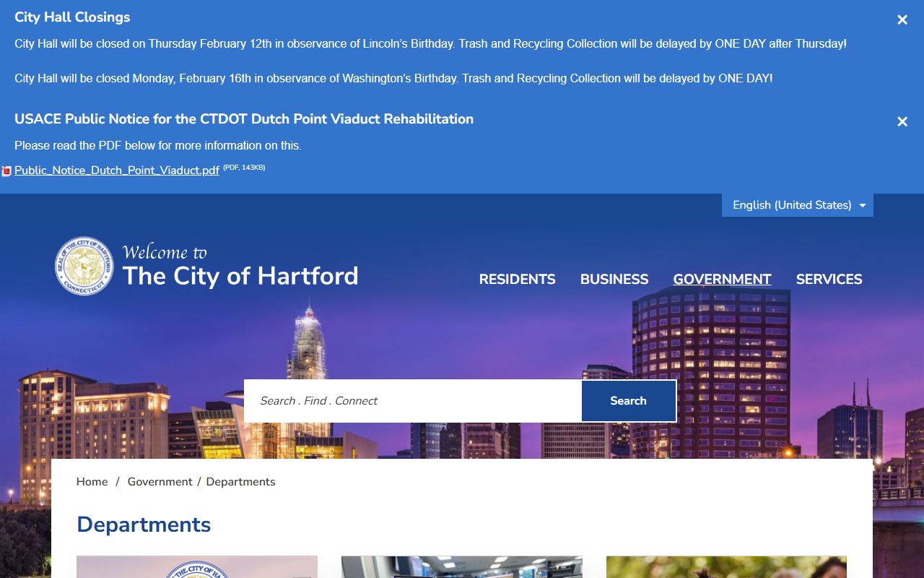Go to The City of Hartford home title
This screenshot has width=924, height=578.
click(x=240, y=276)
